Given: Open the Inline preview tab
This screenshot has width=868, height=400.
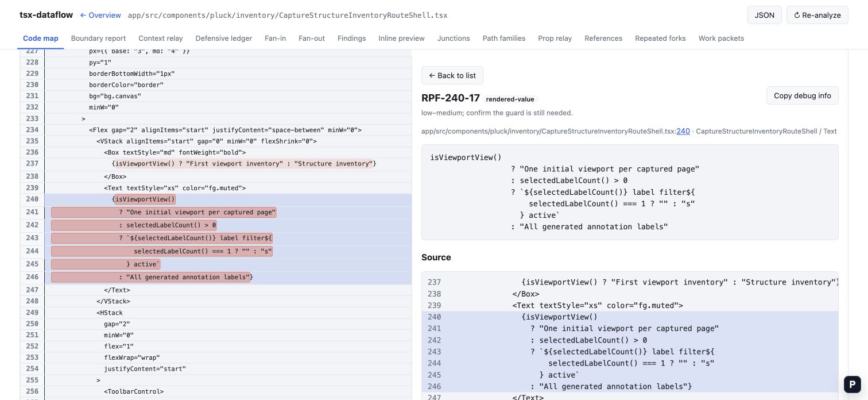Looking at the screenshot, I should pyautogui.click(x=402, y=38).
